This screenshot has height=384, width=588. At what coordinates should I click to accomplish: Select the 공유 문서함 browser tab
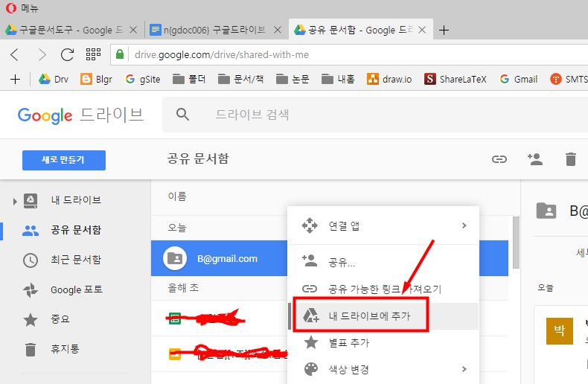[354, 30]
